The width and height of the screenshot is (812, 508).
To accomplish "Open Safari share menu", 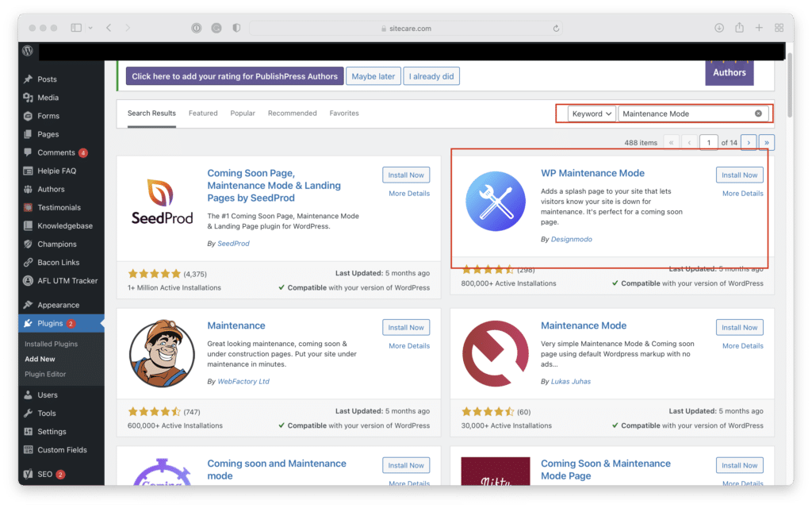I will (739, 28).
